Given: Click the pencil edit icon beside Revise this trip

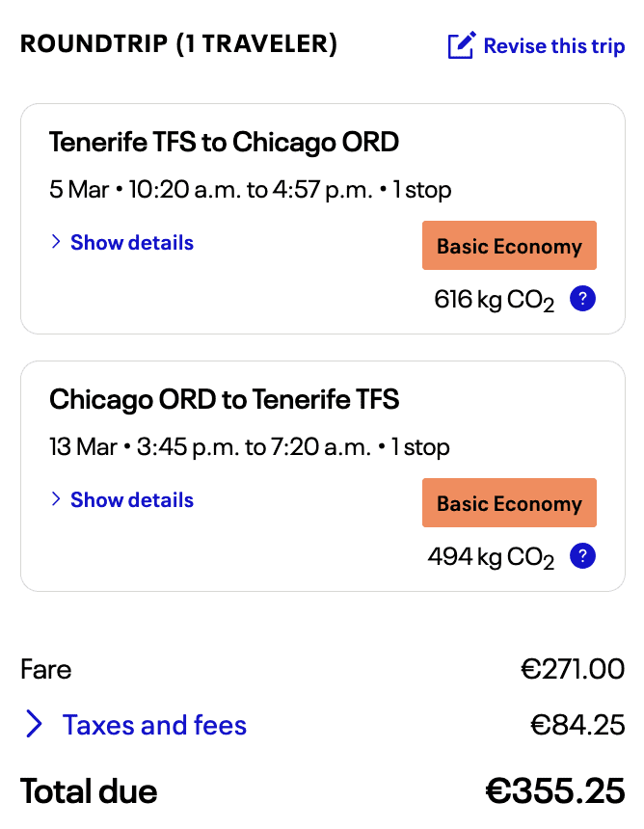Looking at the screenshot, I should pos(461,45).
